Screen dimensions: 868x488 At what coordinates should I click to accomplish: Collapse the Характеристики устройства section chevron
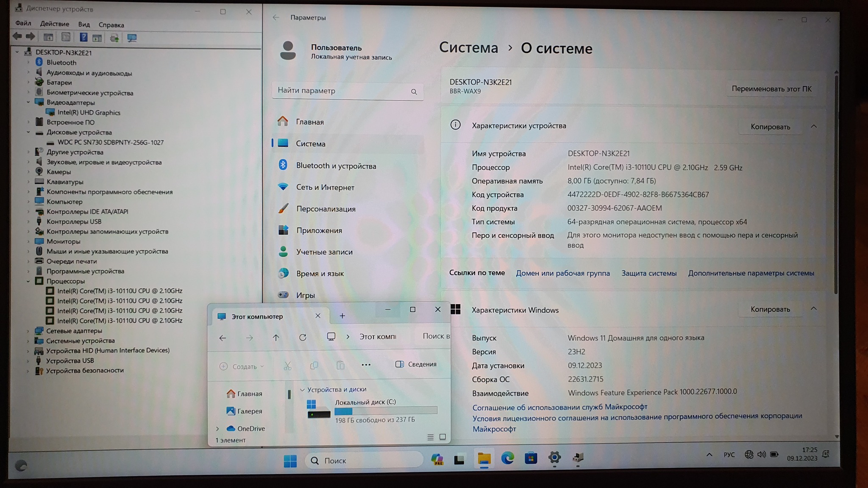813,126
